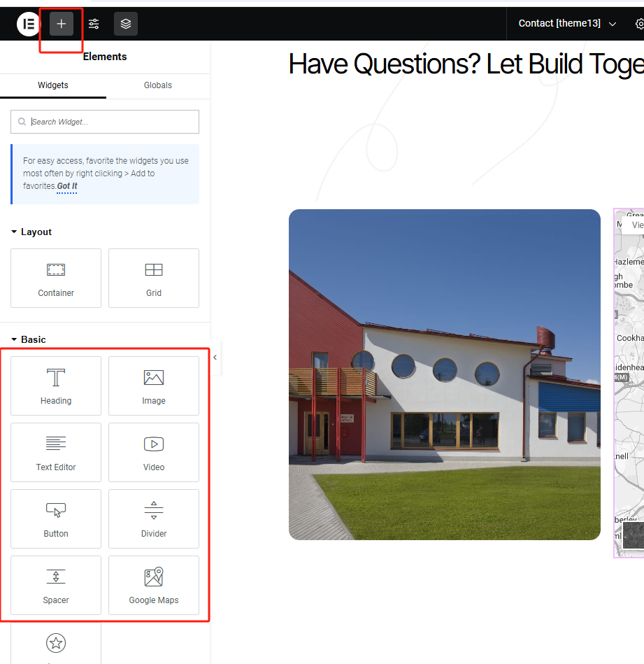Click the Add Element plus icon
This screenshot has width=644, height=664.
click(x=62, y=24)
